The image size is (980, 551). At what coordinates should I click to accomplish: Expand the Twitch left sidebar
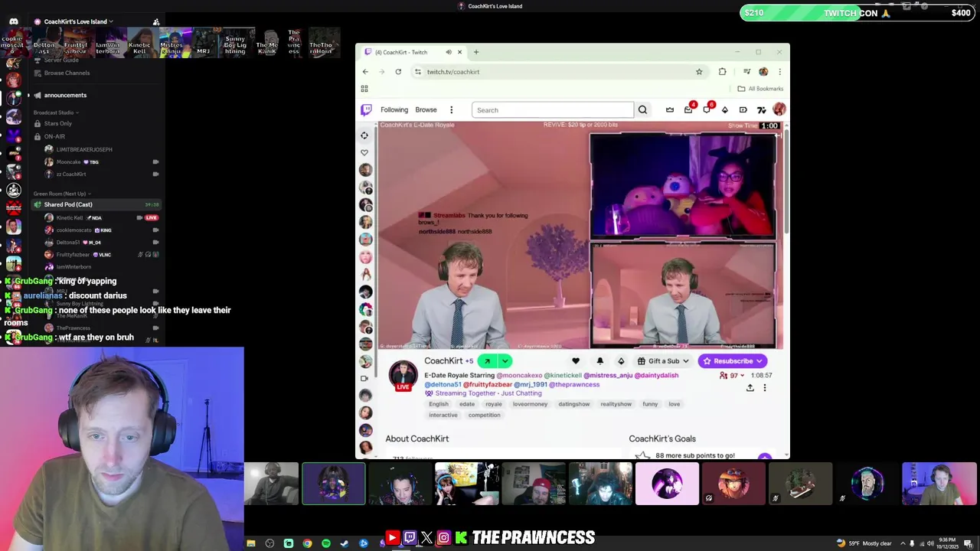point(364,135)
